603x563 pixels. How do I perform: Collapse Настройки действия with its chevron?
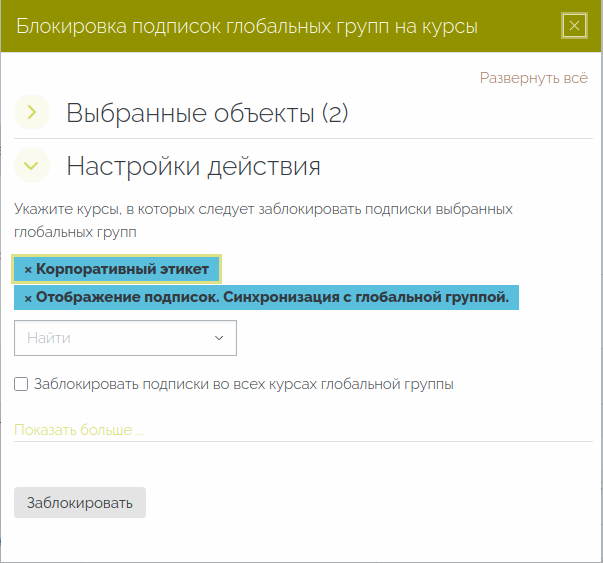[x=32, y=166]
